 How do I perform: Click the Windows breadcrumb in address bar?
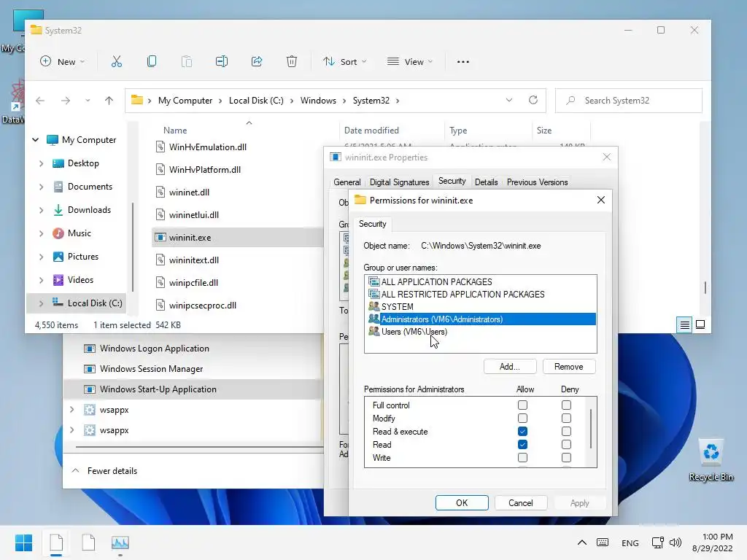click(x=318, y=101)
